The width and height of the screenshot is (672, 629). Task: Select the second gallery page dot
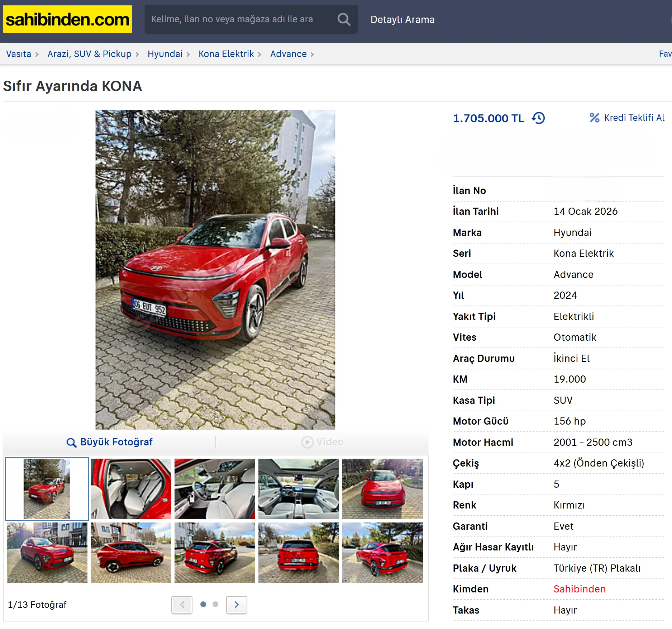pyautogui.click(x=215, y=604)
